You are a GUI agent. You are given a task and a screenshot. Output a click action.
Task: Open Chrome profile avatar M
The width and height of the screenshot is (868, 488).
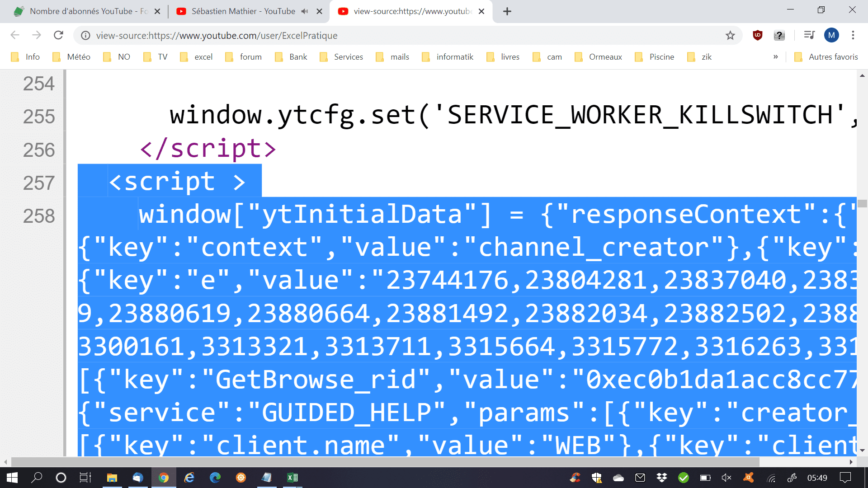831,35
